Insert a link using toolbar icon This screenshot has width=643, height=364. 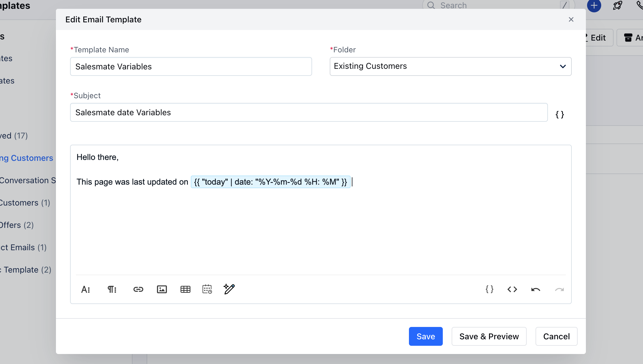click(138, 289)
